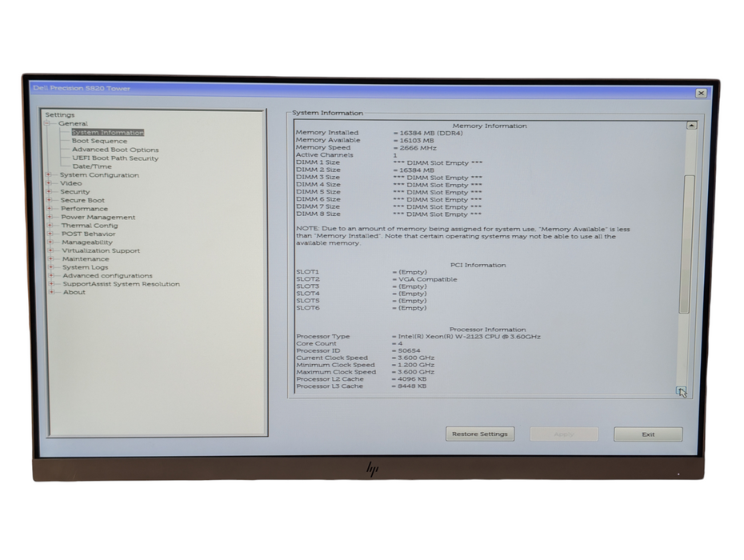This screenshot has height=560, width=744.
Task: Select the Secure Boot label
Action: [x=82, y=200]
